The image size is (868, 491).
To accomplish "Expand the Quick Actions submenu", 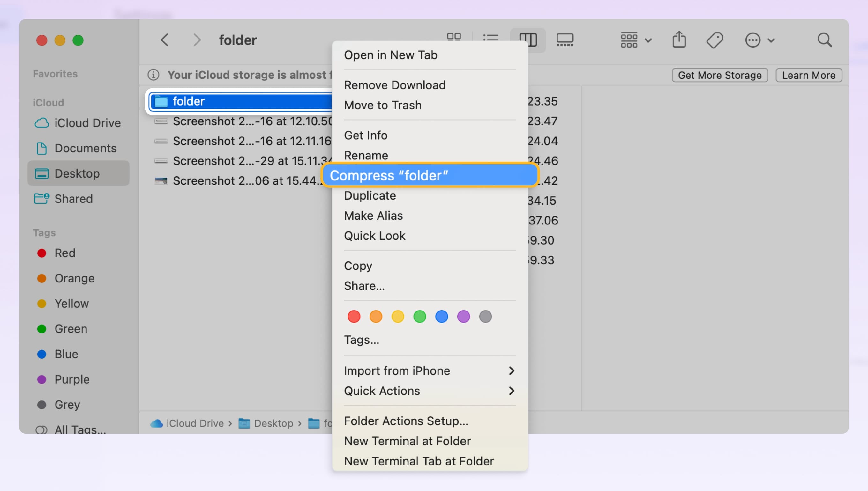I will tap(383, 391).
